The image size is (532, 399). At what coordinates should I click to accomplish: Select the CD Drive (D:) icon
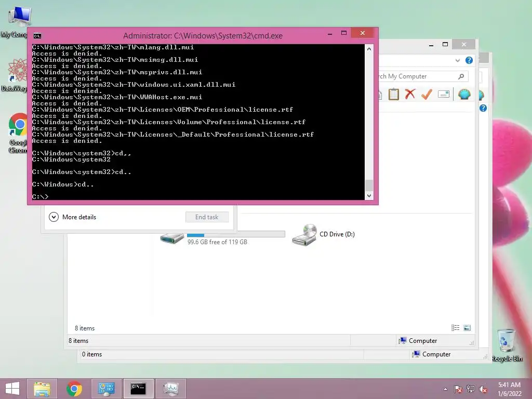304,234
